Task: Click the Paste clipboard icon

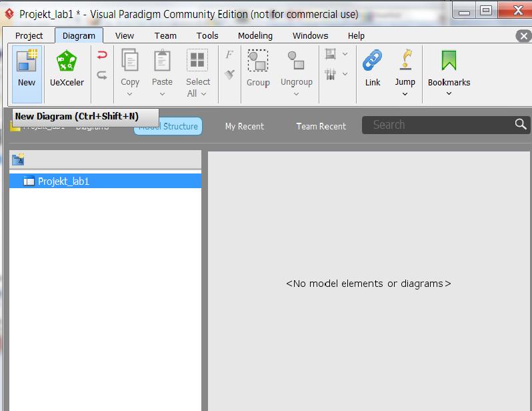Action: click(162, 60)
